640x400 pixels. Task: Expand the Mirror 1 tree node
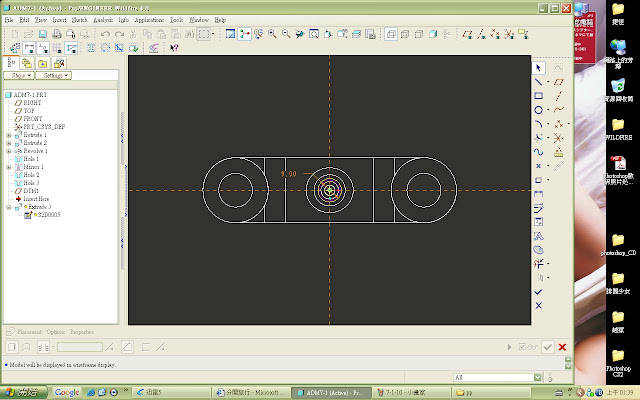pyautogui.click(x=8, y=167)
